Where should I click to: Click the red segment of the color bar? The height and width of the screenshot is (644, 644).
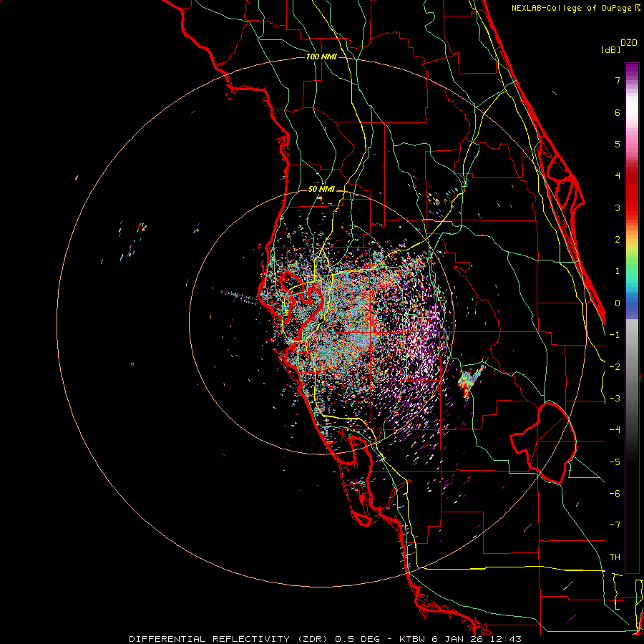632,193
